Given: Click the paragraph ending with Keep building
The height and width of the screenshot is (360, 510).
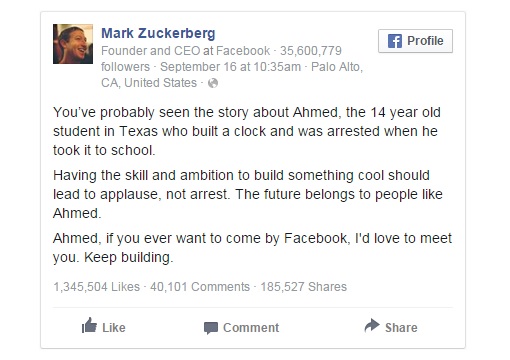Looking at the screenshot, I should point(252,248).
